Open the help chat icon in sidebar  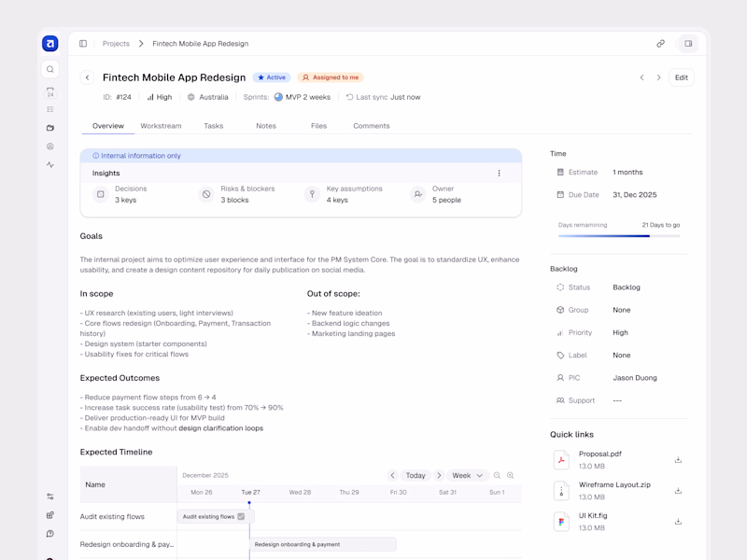[50, 534]
